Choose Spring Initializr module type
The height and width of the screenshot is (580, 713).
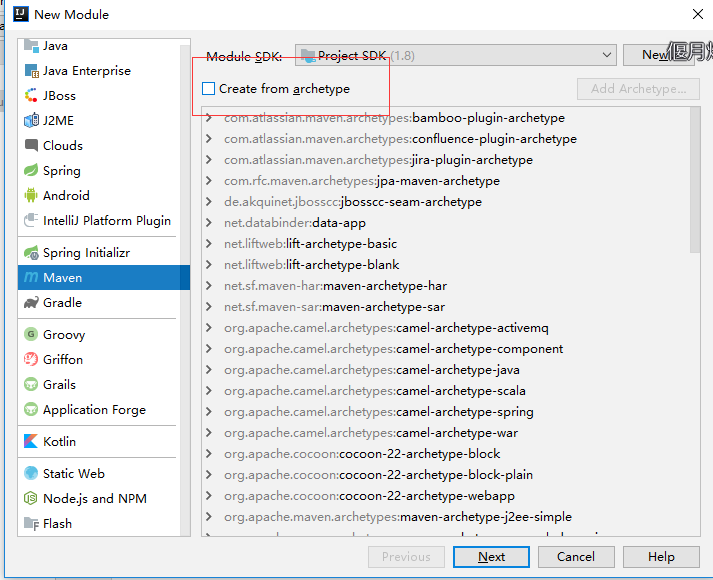(x=99, y=252)
